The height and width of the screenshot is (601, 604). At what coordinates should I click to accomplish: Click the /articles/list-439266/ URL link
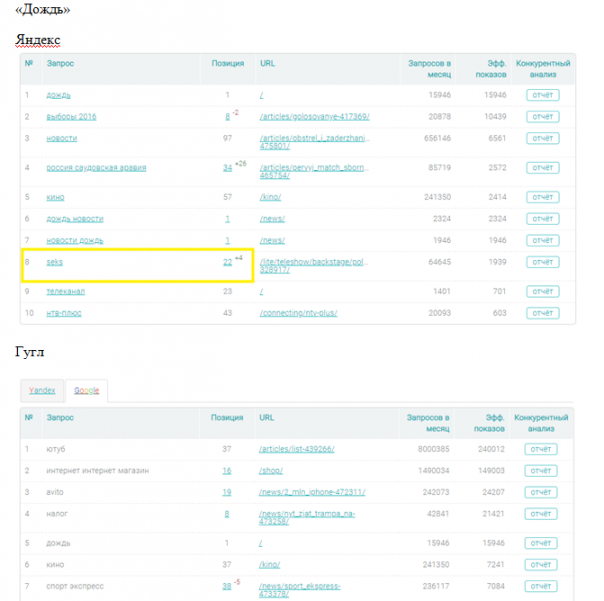tap(296, 449)
